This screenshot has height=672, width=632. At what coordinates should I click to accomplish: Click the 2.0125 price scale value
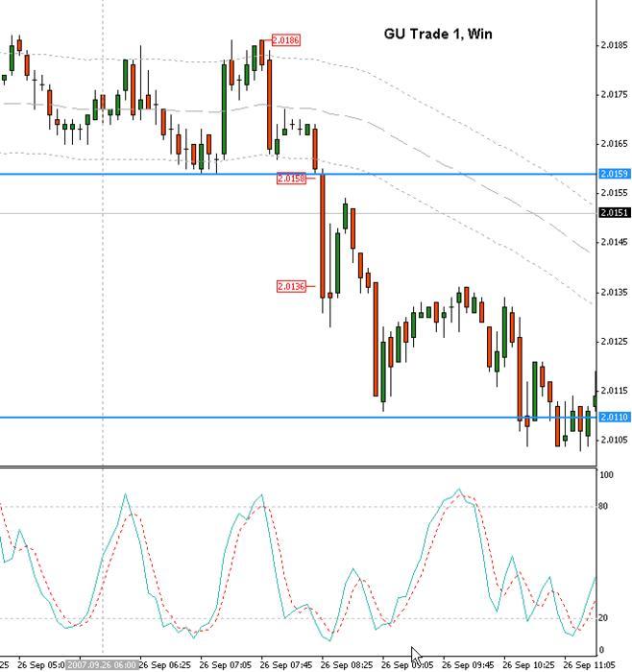[614, 342]
